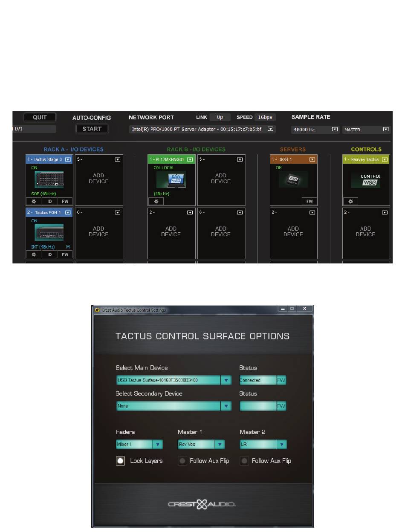Open Select Secondary Device dropdown
Viewport: 405px width, 532px height.
(x=226, y=406)
